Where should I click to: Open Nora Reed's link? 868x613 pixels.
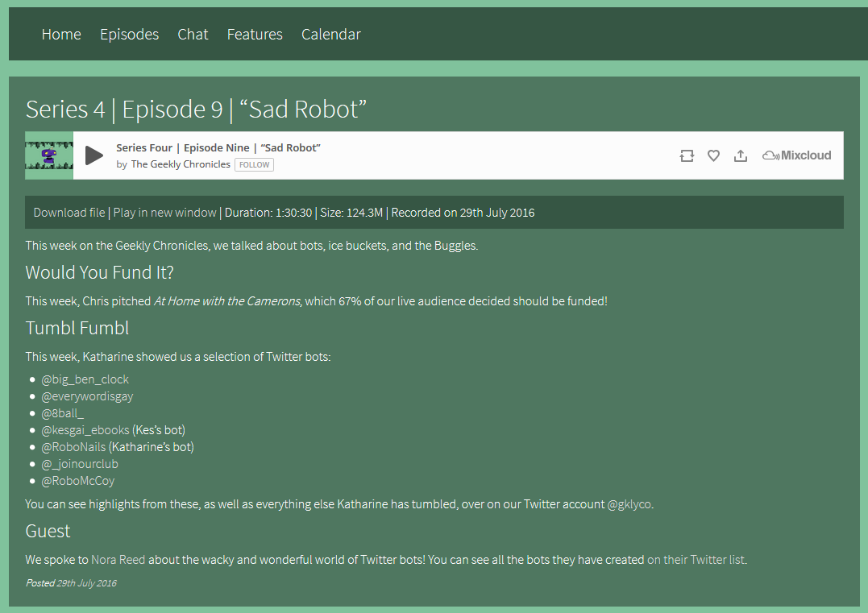118,560
